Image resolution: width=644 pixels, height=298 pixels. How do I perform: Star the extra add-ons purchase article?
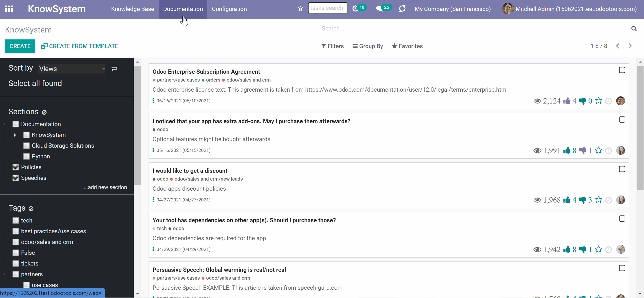click(598, 150)
